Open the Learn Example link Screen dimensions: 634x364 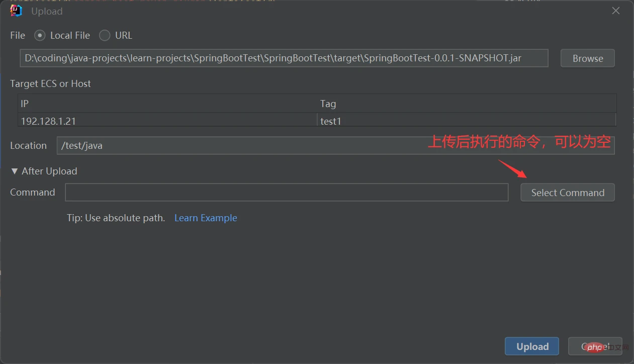coord(206,218)
